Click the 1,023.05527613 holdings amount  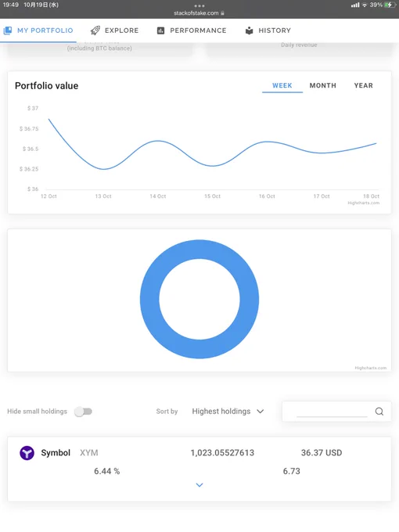[x=222, y=453]
